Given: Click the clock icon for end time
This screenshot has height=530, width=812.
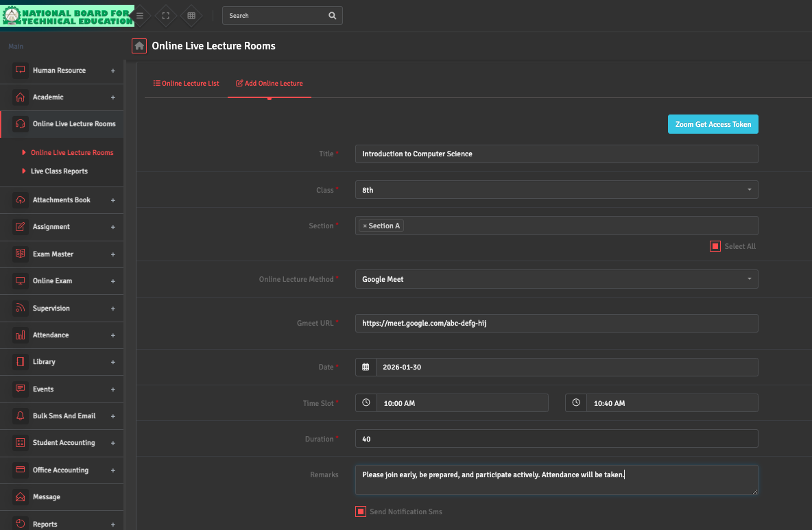Looking at the screenshot, I should tap(576, 403).
